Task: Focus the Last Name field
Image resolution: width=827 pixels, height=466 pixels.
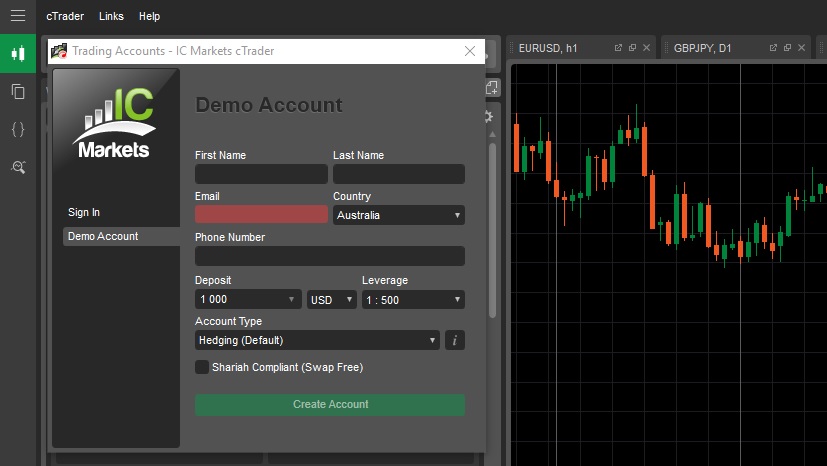Action: (399, 174)
